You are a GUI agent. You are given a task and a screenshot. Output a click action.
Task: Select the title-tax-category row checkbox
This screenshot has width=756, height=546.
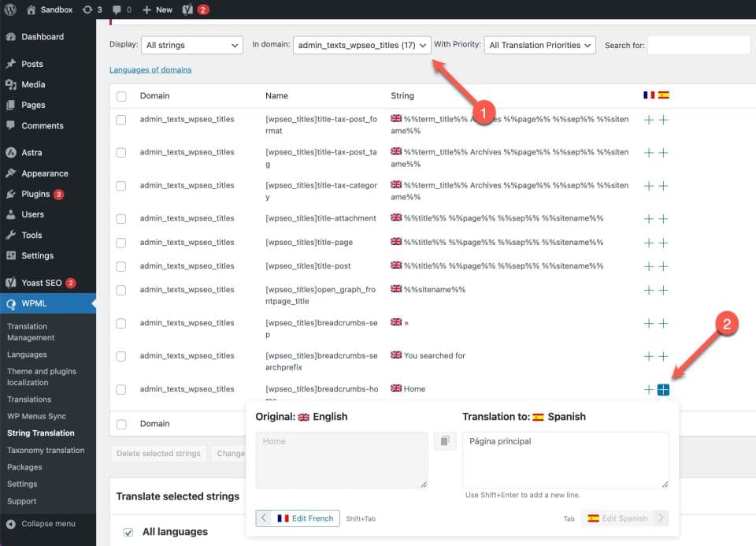121,186
